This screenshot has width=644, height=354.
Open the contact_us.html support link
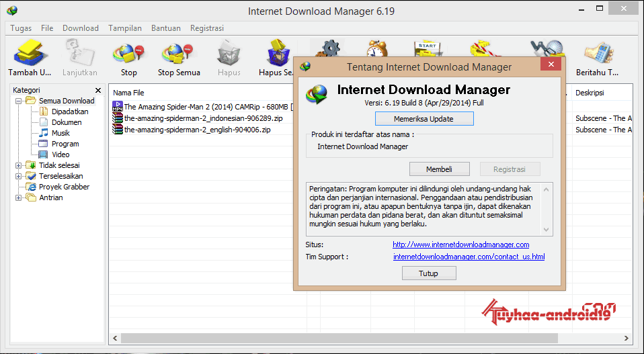[469, 257]
